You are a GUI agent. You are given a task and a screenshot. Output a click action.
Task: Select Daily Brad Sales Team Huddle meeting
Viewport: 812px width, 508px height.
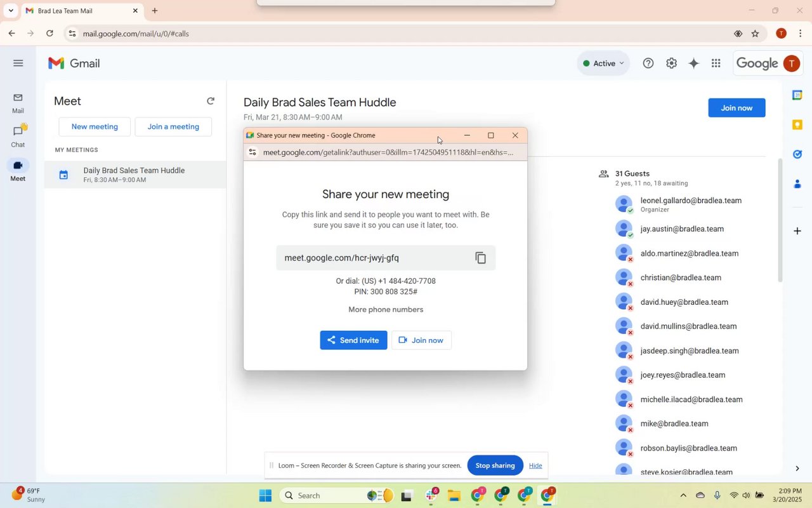tap(135, 175)
